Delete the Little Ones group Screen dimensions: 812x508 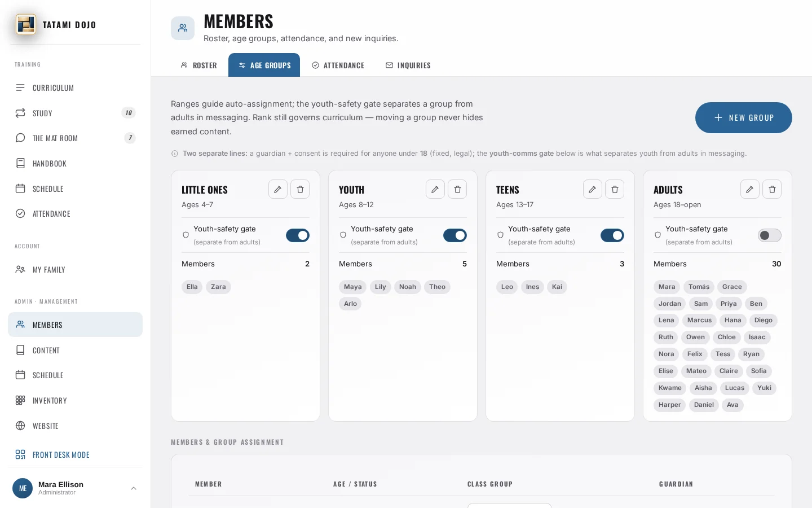point(300,189)
